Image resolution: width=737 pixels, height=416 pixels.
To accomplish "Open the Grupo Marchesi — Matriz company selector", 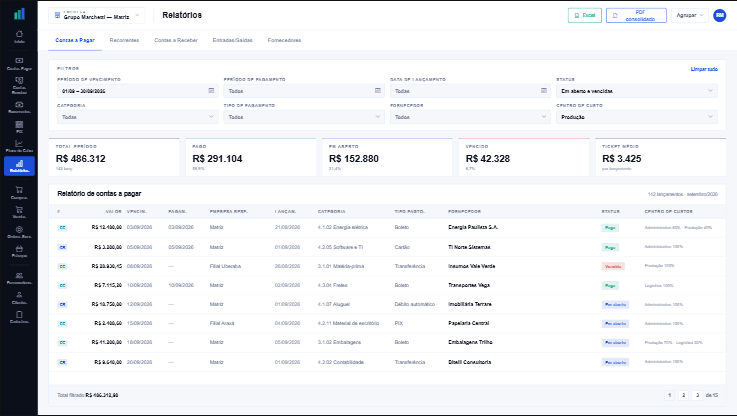I will coord(97,15).
